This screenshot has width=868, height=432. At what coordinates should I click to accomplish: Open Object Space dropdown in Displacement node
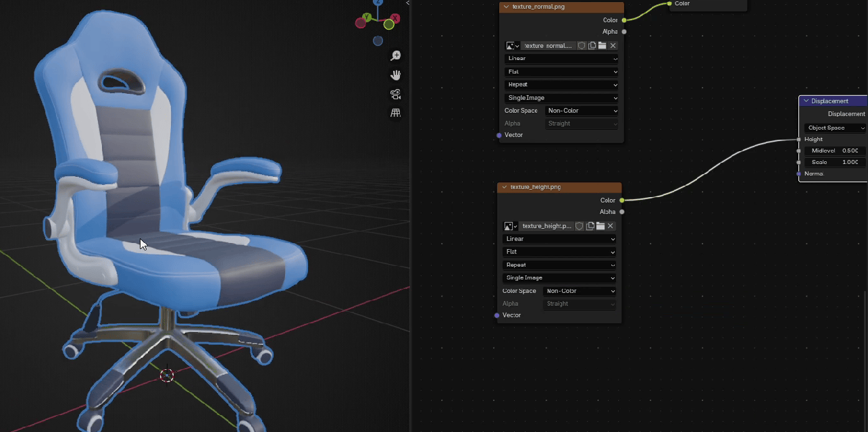[x=835, y=128]
